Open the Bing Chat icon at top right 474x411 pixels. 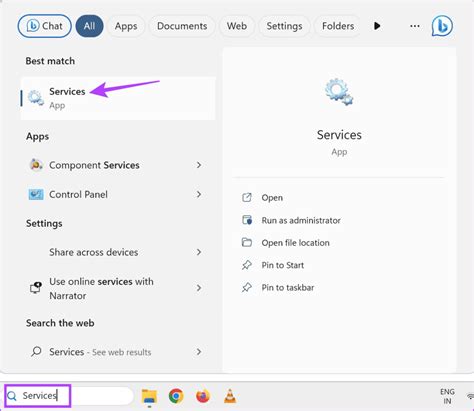(x=442, y=26)
